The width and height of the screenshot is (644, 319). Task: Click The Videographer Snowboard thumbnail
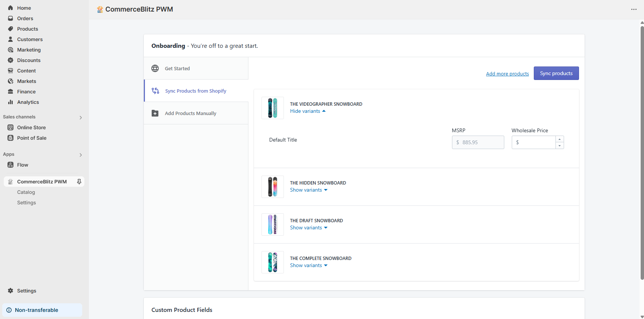click(x=273, y=108)
